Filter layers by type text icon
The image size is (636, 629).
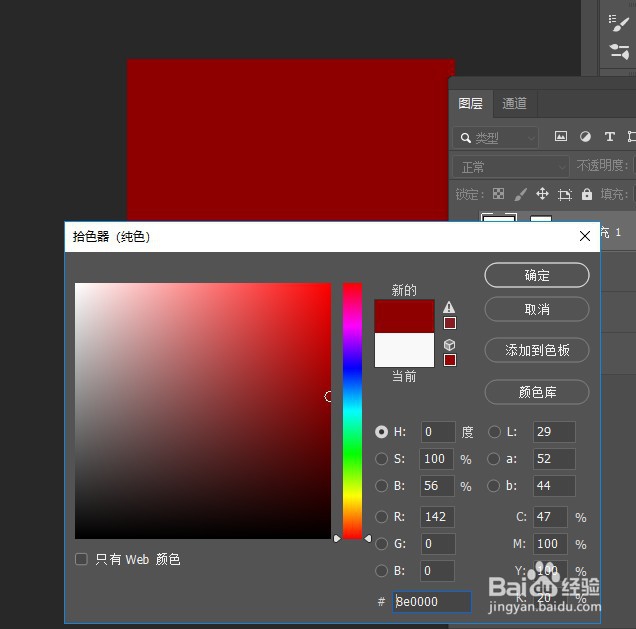(609, 137)
